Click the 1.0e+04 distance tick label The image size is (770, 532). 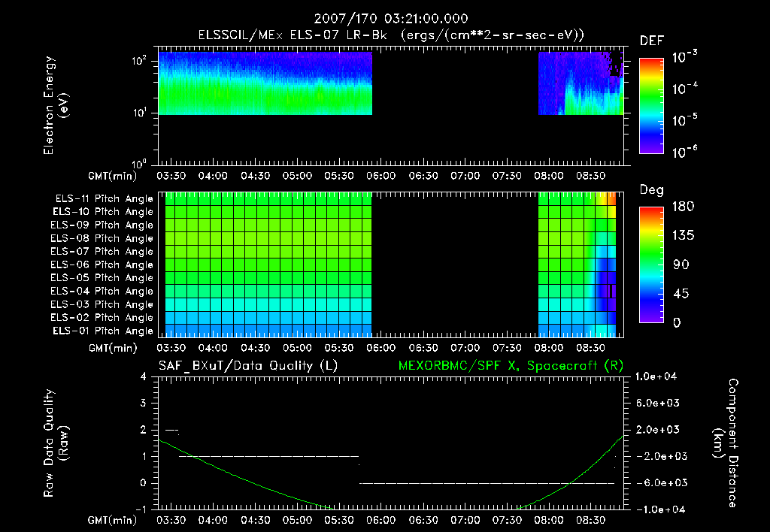(x=656, y=376)
